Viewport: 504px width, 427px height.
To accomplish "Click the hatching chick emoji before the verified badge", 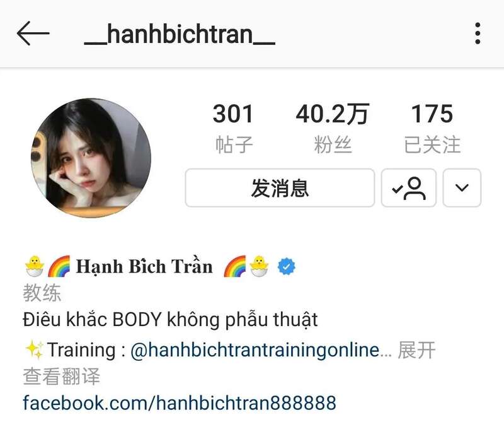I will click(259, 266).
